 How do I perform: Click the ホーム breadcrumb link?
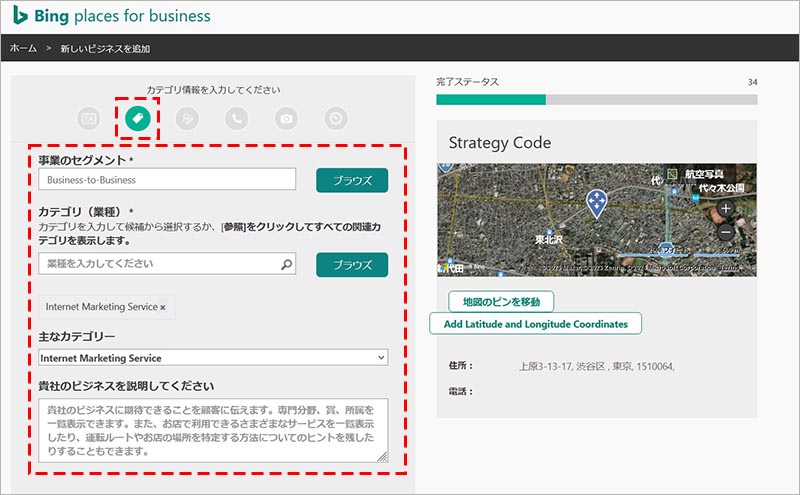23,48
